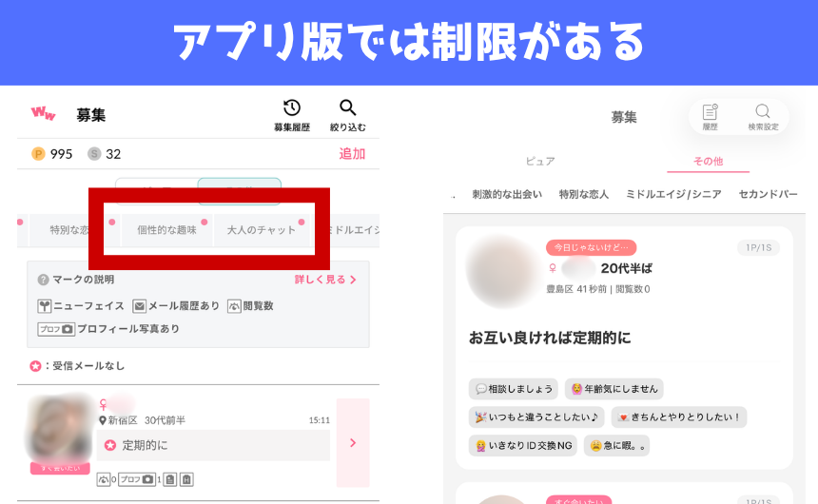Select セカンドパー category
The width and height of the screenshot is (818, 504).
click(768, 194)
